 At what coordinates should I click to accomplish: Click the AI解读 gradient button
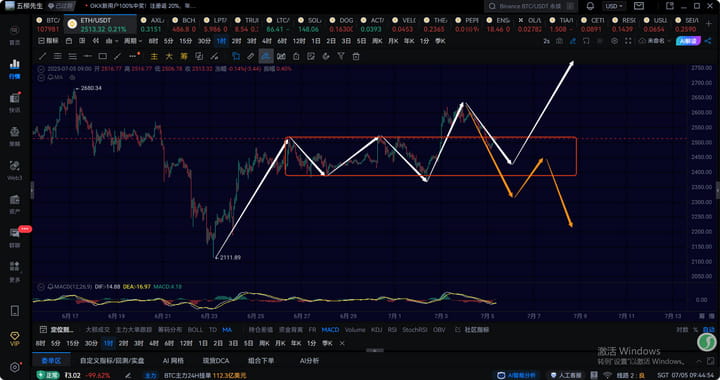click(x=688, y=41)
